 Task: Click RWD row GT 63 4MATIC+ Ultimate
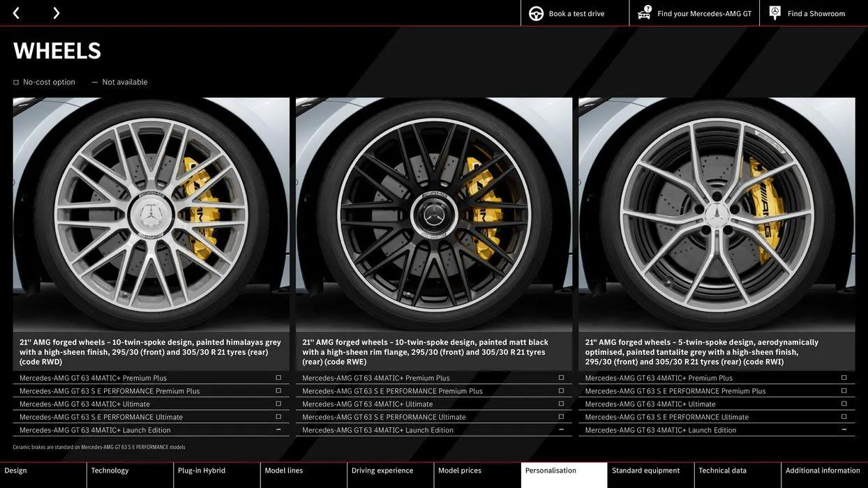[151, 404]
